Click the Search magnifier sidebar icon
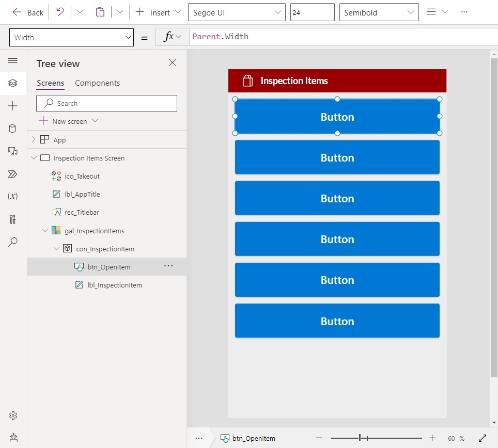The width and height of the screenshot is (498, 448). pyautogui.click(x=12, y=242)
